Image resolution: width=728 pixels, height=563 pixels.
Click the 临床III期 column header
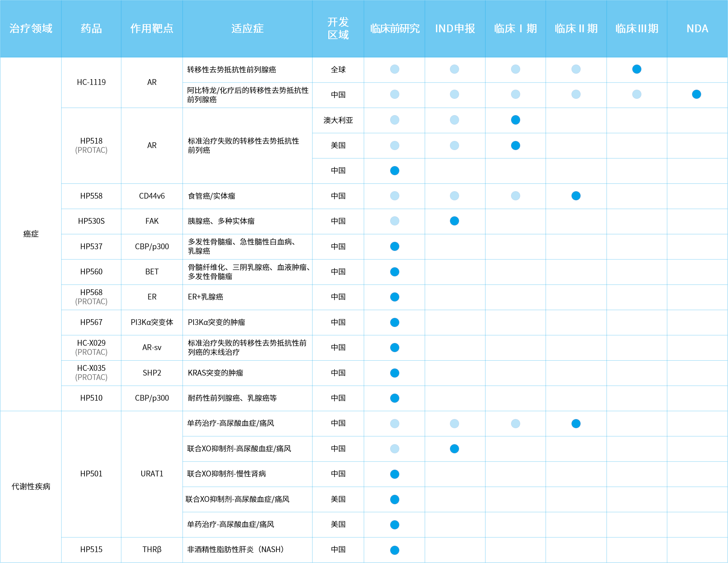(x=637, y=29)
